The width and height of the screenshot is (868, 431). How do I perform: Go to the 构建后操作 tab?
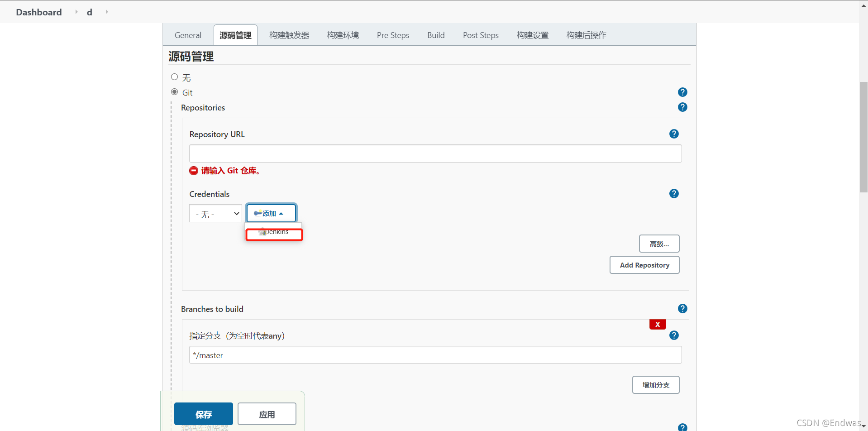click(x=587, y=35)
